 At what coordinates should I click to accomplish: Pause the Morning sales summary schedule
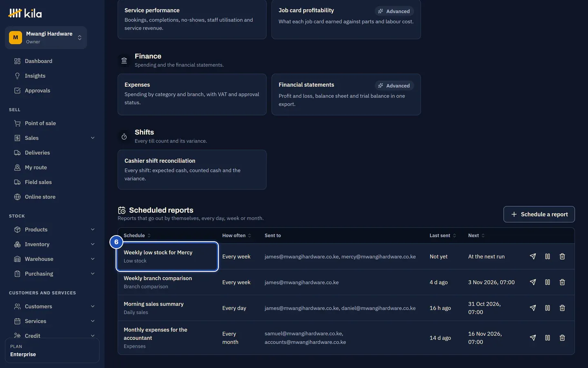[x=548, y=308]
